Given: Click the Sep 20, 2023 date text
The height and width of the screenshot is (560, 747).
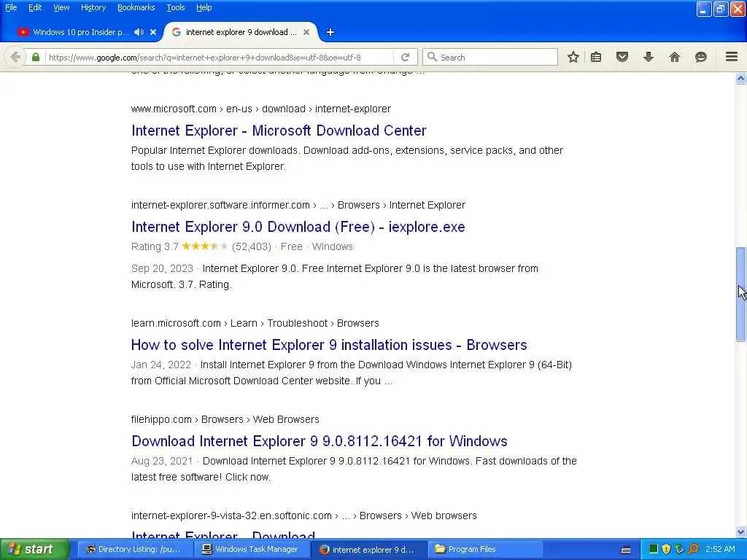Looking at the screenshot, I should point(162,268).
